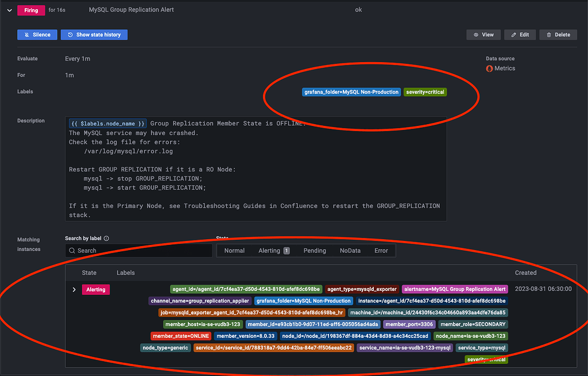Select the Error state filter tab
This screenshot has width=588, height=376.
click(382, 250)
